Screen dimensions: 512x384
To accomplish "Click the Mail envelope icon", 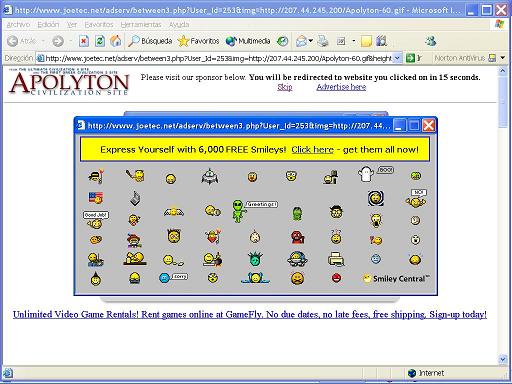I will point(301,41).
